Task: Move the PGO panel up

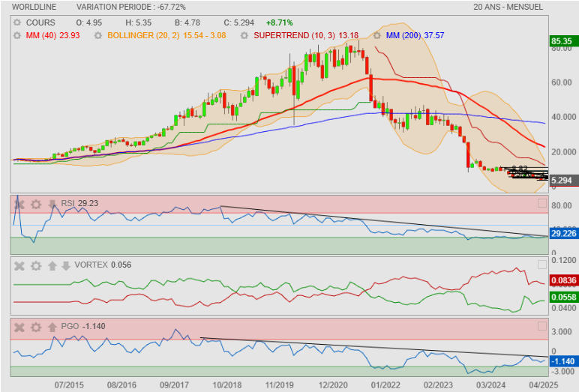Action: tap(52, 327)
